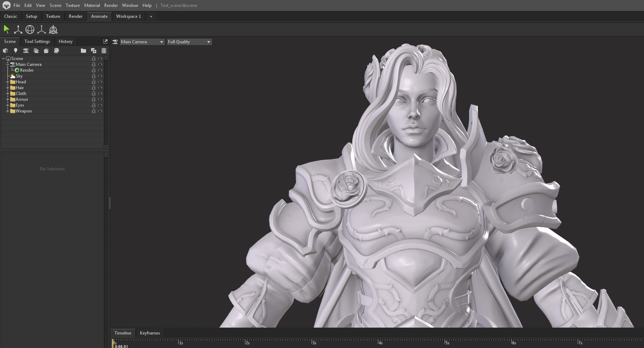The height and width of the screenshot is (348, 644).
Task: Expand the Head folder in the tree
Action: click(x=8, y=82)
